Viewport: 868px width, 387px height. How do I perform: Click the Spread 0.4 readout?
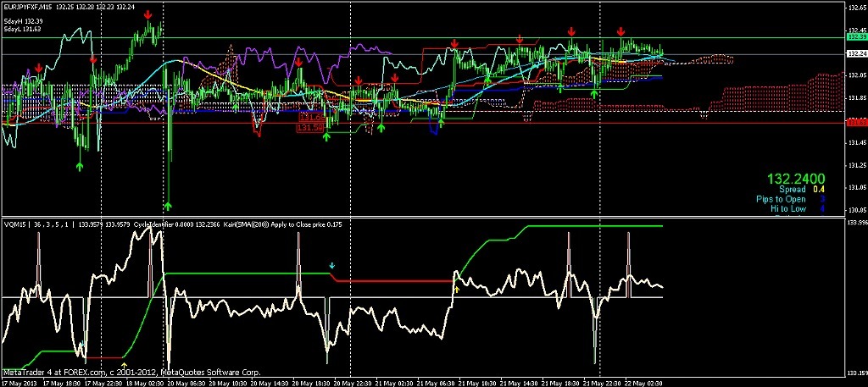pos(802,189)
